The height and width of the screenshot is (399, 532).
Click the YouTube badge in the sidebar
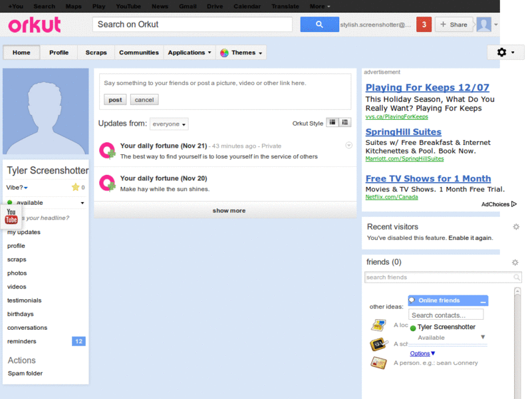pos(11,216)
